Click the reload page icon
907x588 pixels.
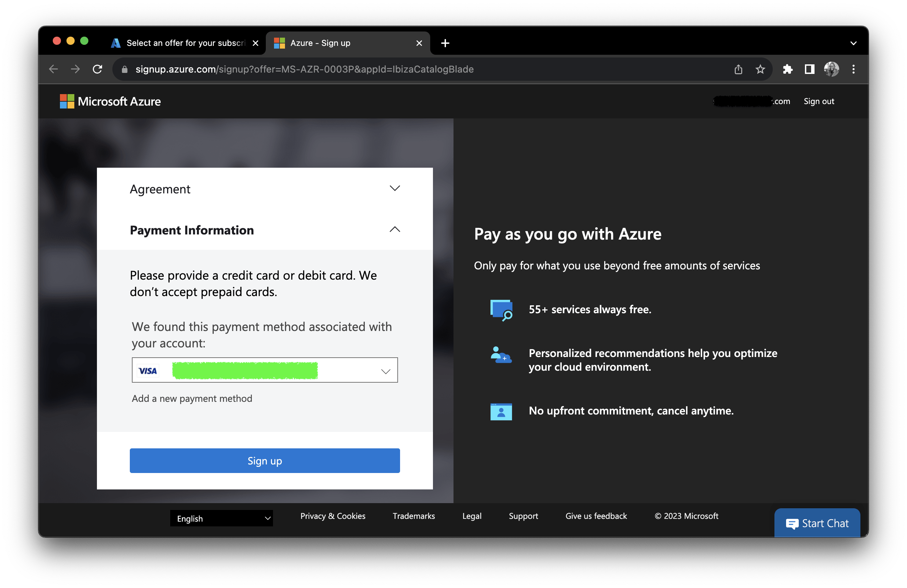click(x=98, y=69)
